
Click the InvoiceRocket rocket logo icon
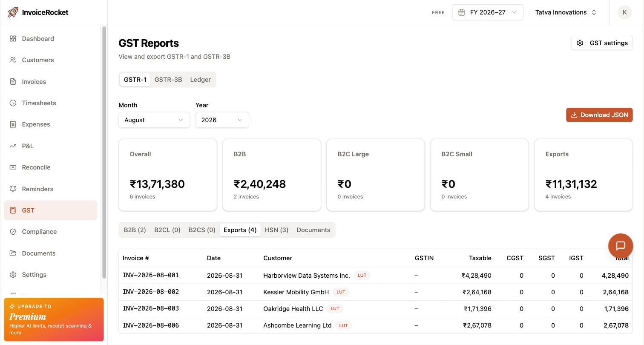pos(13,12)
